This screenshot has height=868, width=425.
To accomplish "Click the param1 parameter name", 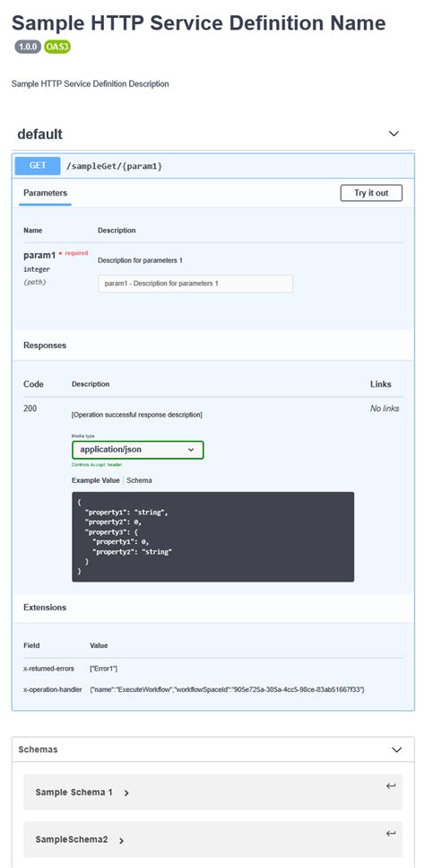I will pos(39,255).
